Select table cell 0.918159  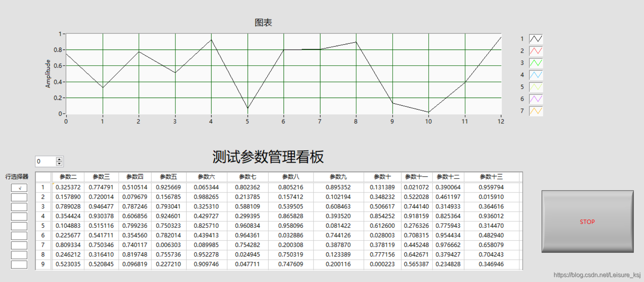point(416,216)
